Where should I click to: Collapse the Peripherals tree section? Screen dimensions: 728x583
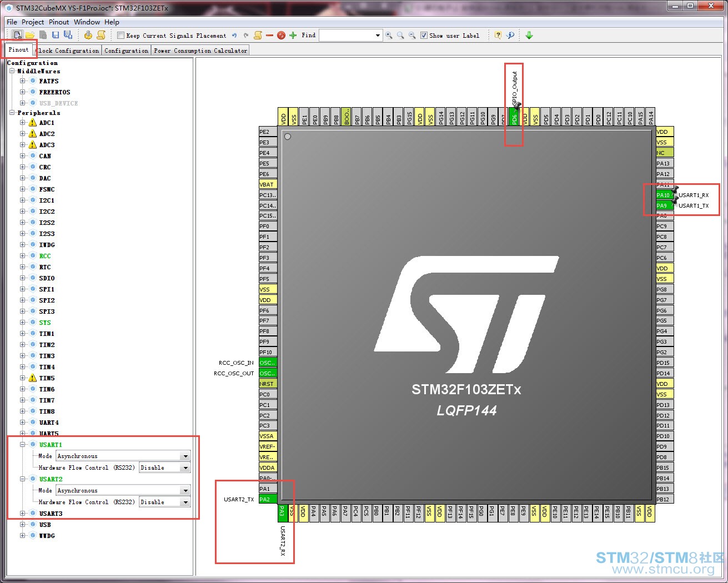click(12, 113)
